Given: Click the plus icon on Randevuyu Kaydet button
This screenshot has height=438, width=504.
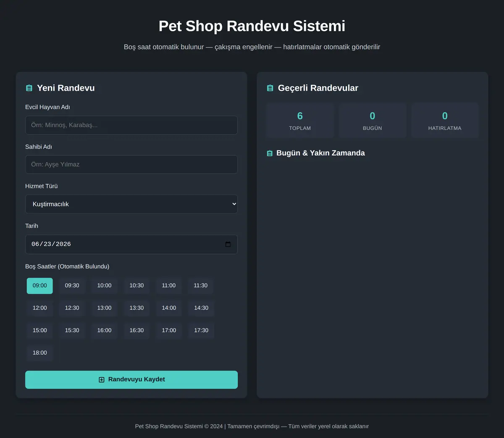Looking at the screenshot, I should 101,380.
